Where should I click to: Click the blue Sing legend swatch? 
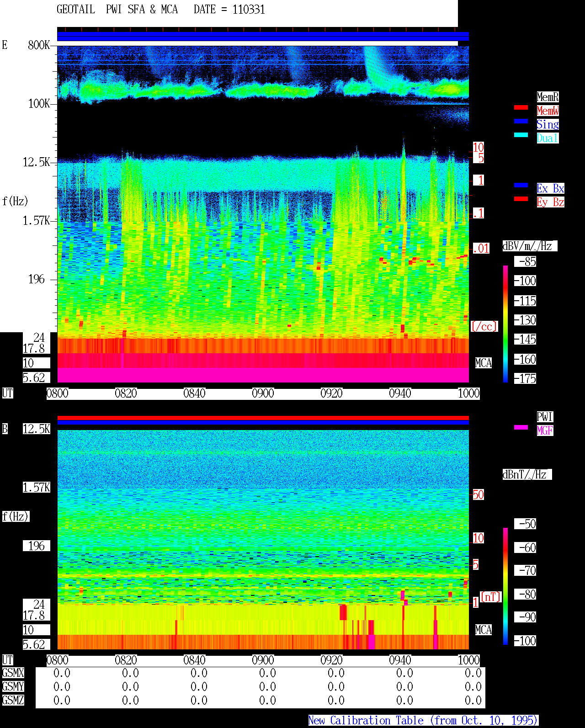521,121
